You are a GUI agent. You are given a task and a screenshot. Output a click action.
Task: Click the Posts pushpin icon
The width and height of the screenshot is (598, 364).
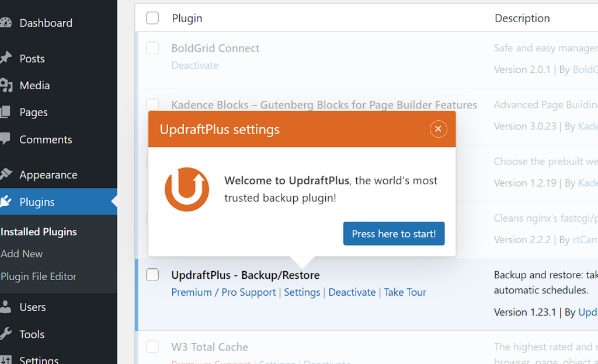pyautogui.click(x=6, y=58)
